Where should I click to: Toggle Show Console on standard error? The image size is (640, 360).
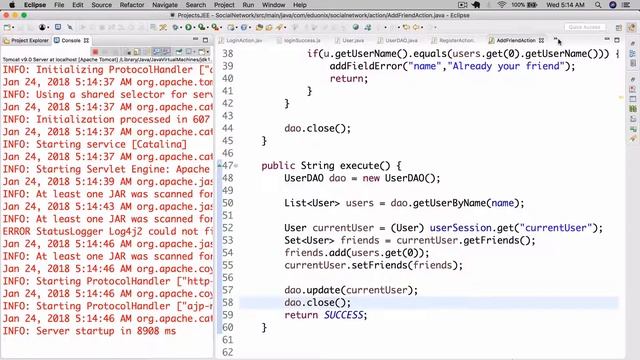(166, 52)
